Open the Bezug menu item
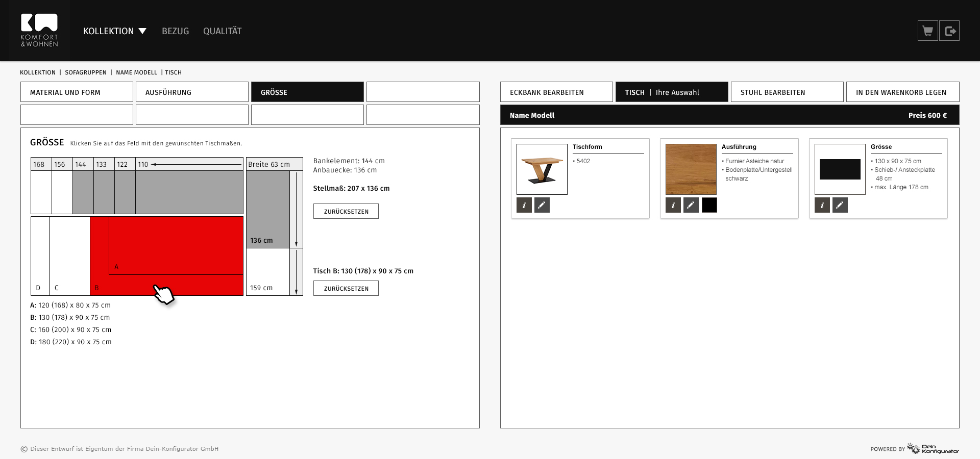Image resolution: width=980 pixels, height=459 pixels. 175,31
